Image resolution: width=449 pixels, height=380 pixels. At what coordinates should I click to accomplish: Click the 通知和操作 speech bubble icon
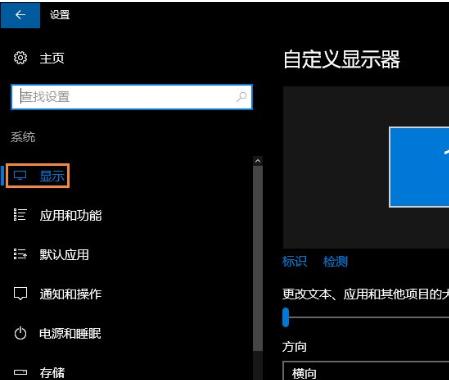(x=20, y=294)
